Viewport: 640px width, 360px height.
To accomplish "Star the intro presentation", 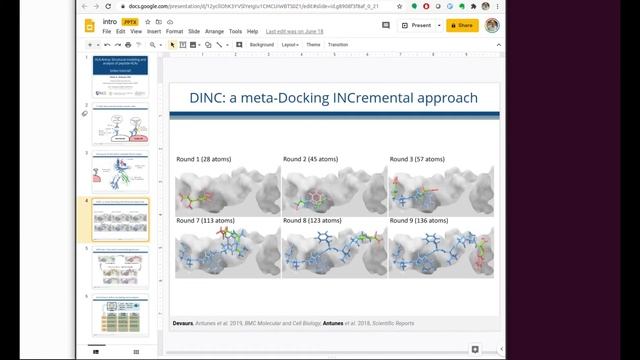I will 148,22.
